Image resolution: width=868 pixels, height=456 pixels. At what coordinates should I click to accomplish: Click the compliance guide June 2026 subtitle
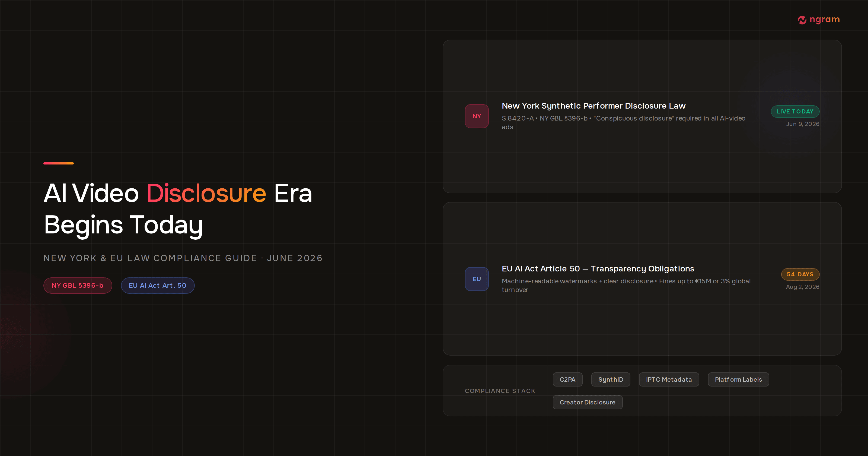183,258
